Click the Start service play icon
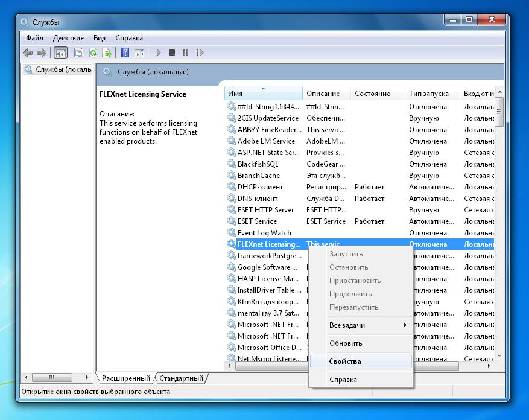Image resolution: width=529 pixels, height=420 pixels. point(159,52)
